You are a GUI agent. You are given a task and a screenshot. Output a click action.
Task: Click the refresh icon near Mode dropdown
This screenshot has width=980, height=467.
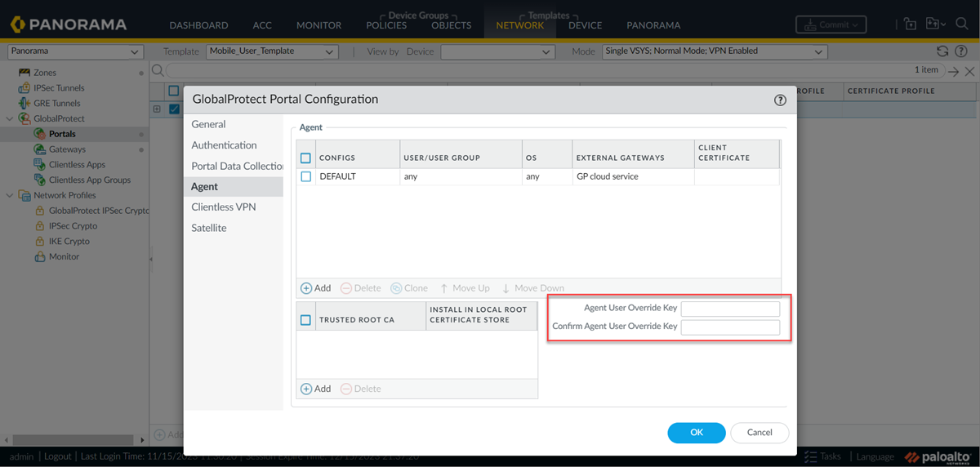coord(942,51)
